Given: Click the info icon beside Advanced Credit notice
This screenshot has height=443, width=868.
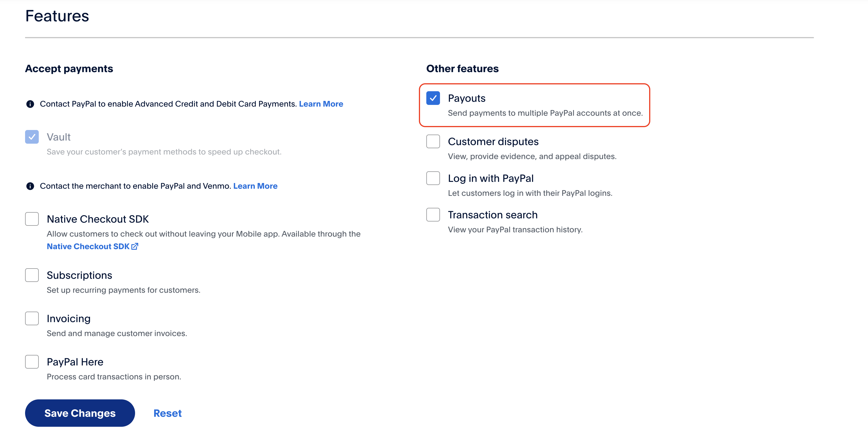Looking at the screenshot, I should [30, 104].
